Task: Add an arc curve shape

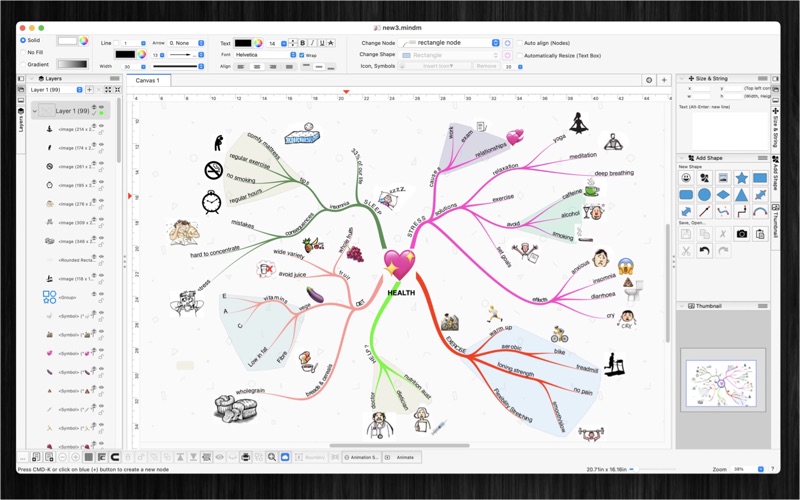Action: point(760,211)
